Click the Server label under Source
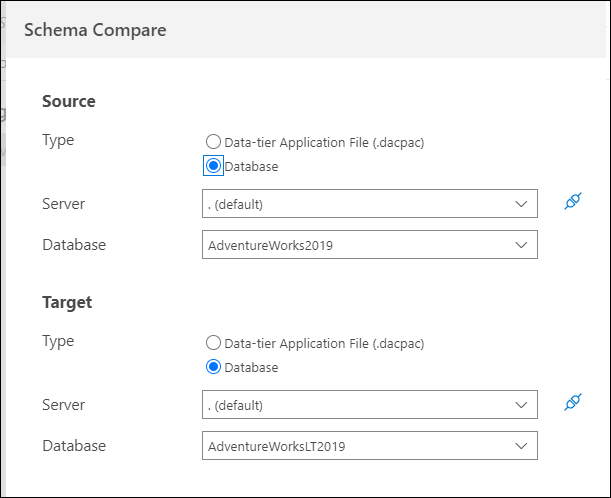611x498 pixels. pos(63,204)
